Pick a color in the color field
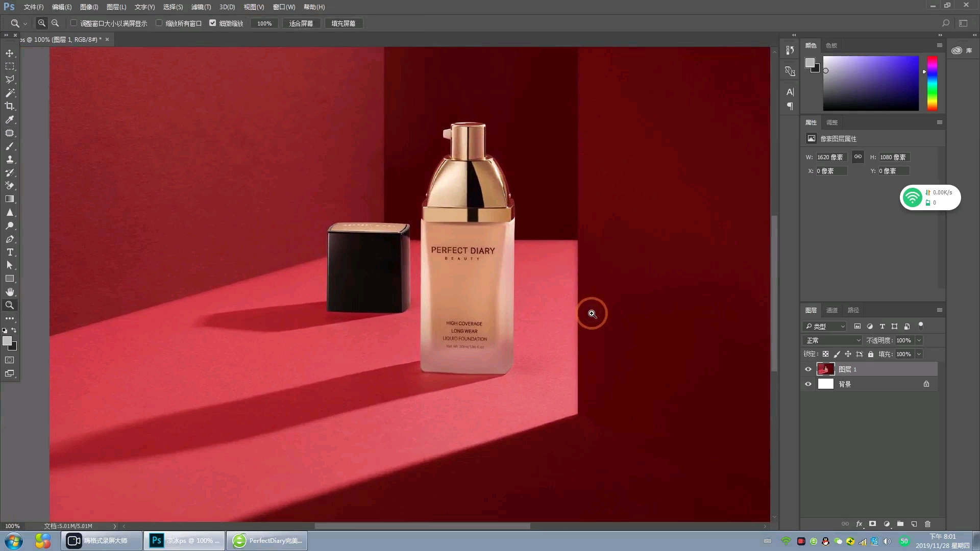Image resolution: width=980 pixels, height=551 pixels. (871, 83)
